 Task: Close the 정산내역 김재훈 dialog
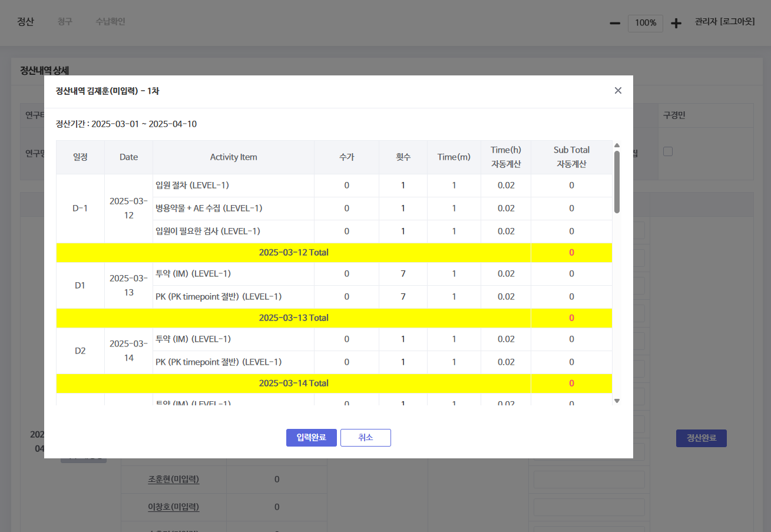618,91
